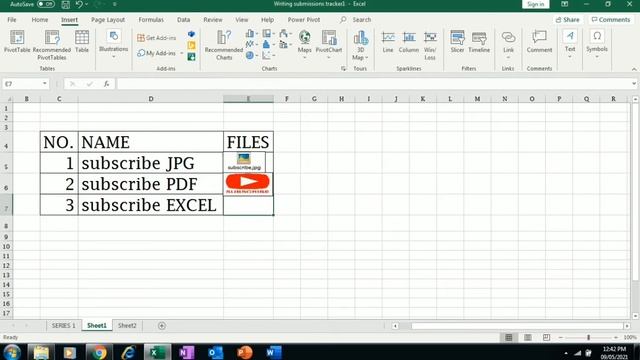The image size is (640, 360).
Task: Insert a Table from ribbon
Action: (82, 41)
